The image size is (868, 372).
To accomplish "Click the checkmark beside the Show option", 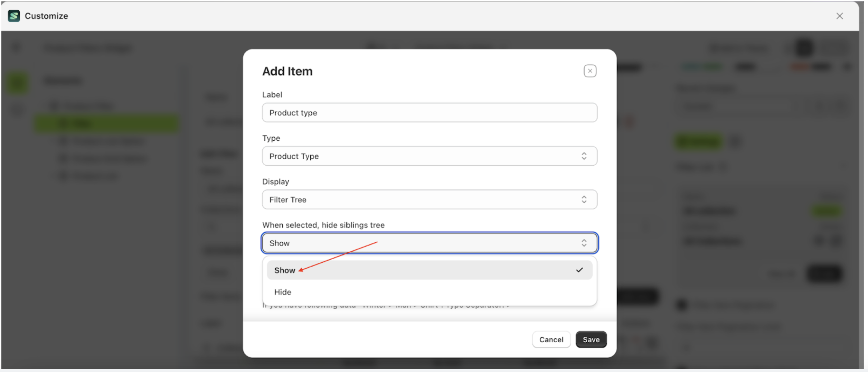I will pyautogui.click(x=579, y=270).
